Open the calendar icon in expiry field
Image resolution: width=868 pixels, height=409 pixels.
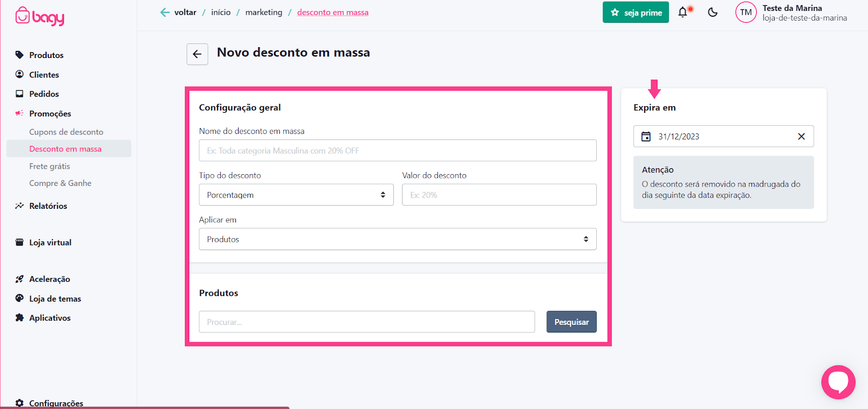[x=646, y=136]
